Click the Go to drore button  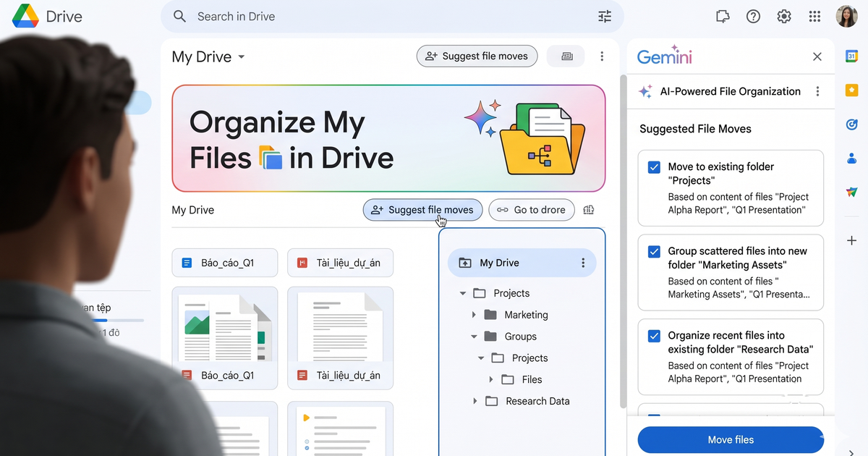coord(532,210)
